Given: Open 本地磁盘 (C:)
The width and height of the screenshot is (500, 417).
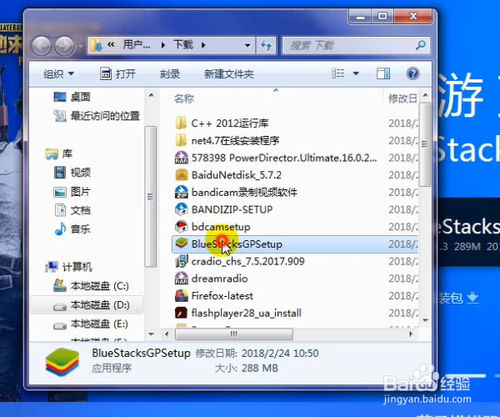Looking at the screenshot, I should (100, 286).
